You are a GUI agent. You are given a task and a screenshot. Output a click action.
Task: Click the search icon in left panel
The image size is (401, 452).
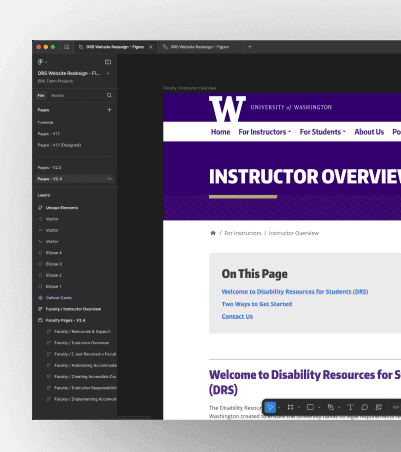click(x=109, y=95)
